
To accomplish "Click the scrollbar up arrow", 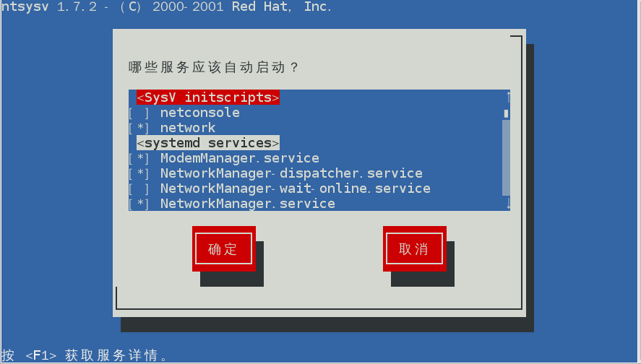I will [x=508, y=97].
